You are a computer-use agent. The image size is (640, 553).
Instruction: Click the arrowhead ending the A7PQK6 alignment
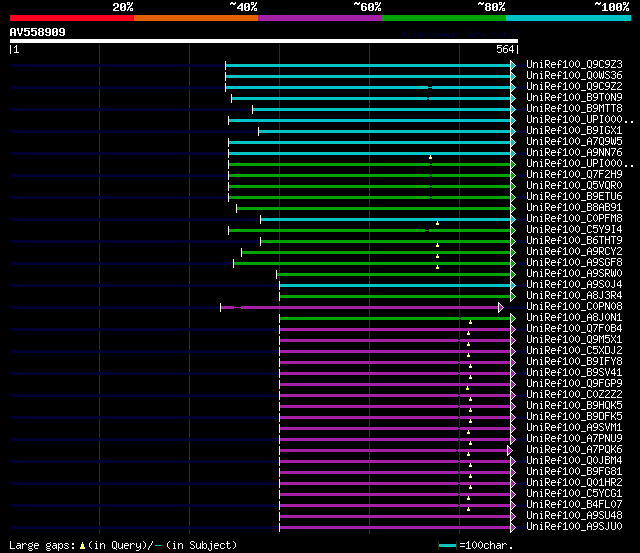click(x=510, y=451)
